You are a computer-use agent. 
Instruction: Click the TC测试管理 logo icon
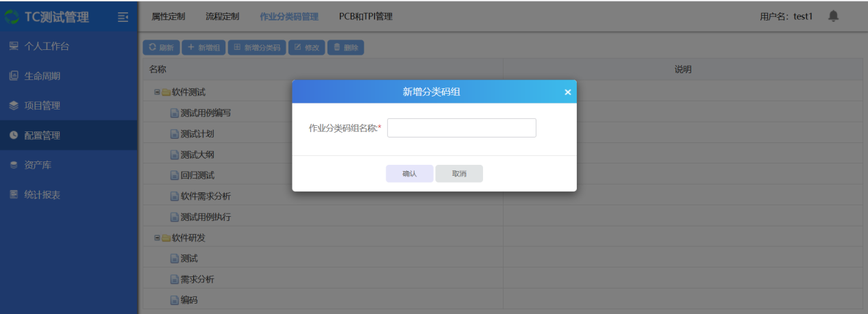12,16
